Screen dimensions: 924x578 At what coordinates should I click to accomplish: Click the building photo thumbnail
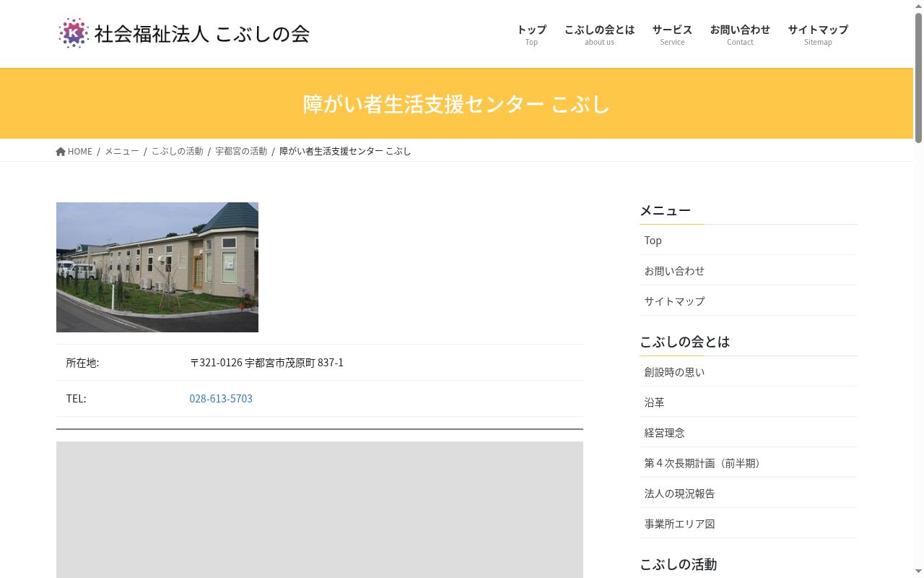click(x=157, y=267)
